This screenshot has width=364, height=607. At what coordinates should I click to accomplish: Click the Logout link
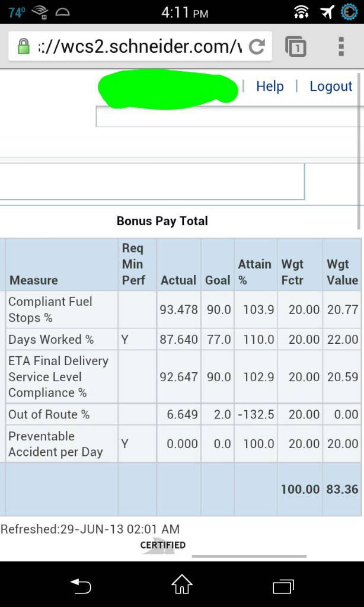click(331, 87)
